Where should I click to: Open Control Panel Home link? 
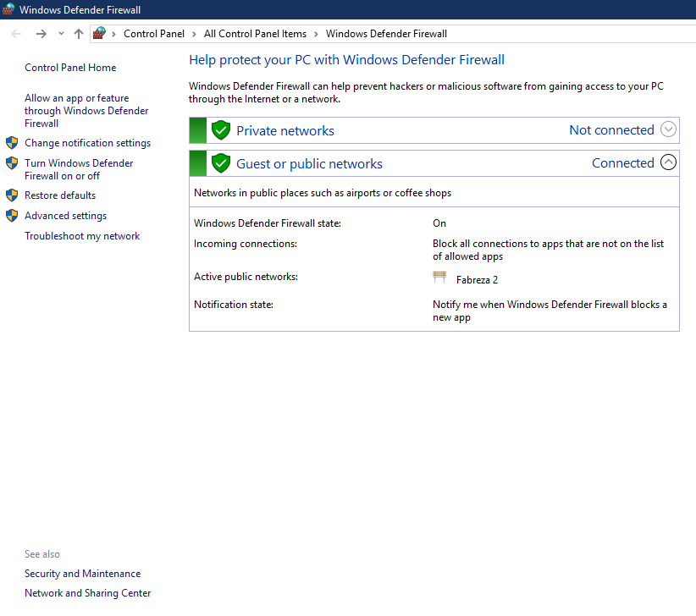point(70,68)
